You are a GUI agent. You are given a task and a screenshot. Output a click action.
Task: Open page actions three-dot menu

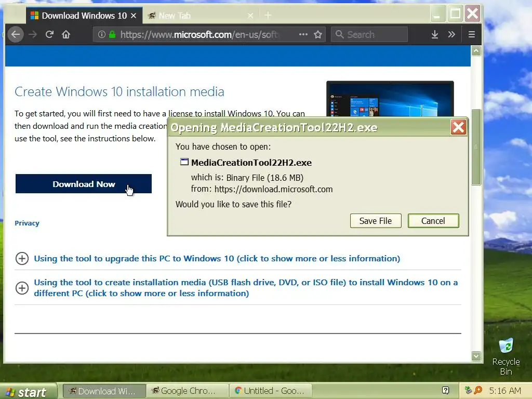click(303, 34)
